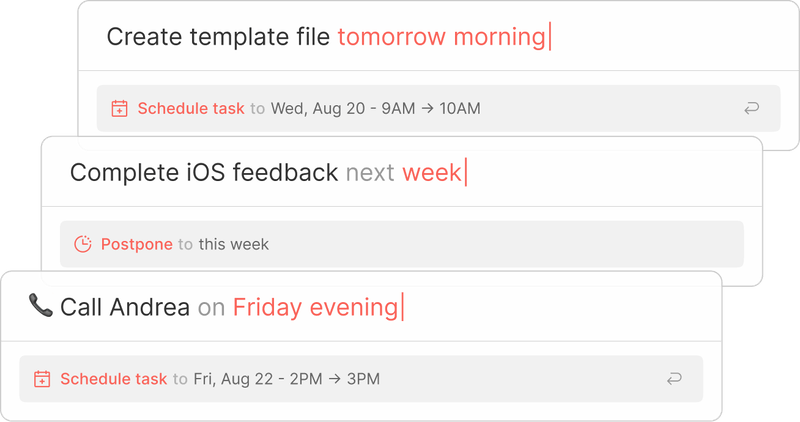Click the "Schedule task" label in top card
Screen dimensions: 800x422
[x=191, y=109]
